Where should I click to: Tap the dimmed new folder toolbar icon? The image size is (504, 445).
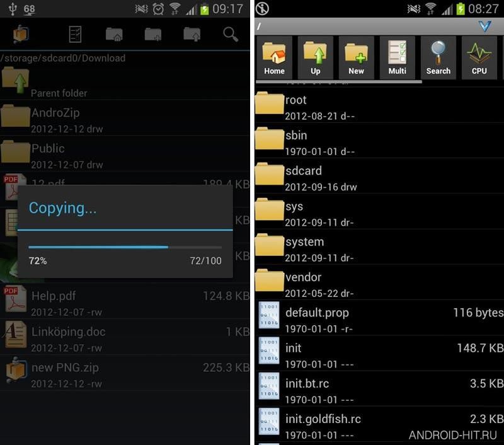click(153, 34)
